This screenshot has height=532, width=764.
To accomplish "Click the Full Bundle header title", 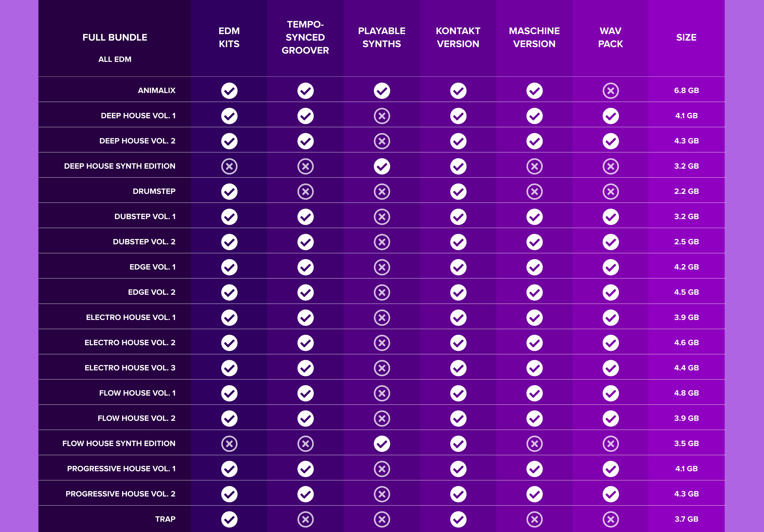I will coord(115,37).
